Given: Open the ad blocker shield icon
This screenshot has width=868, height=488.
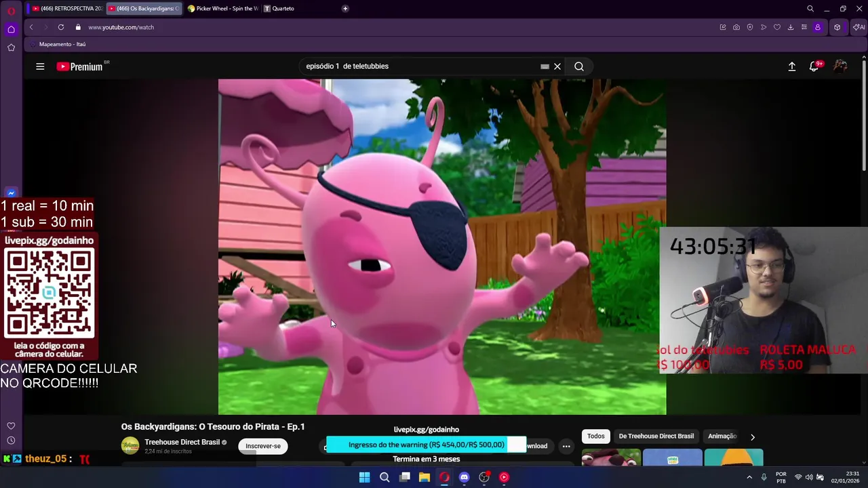Looking at the screenshot, I should pos(750,27).
